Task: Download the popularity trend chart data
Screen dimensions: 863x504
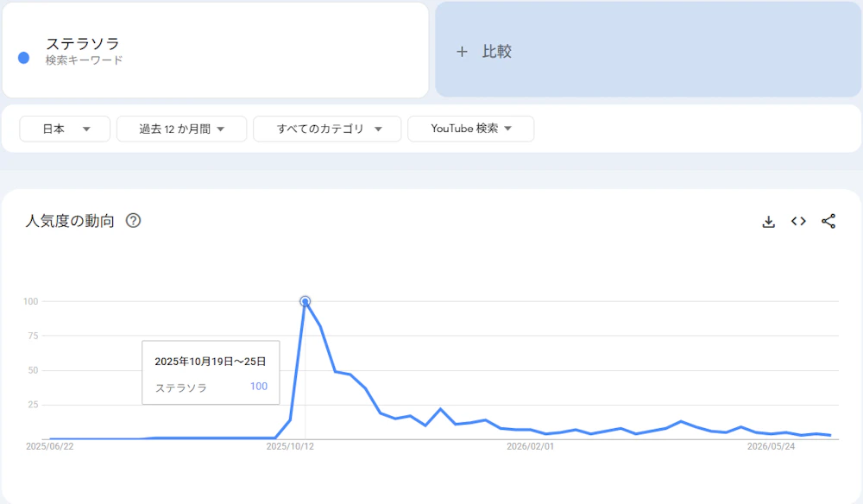Action: point(768,221)
